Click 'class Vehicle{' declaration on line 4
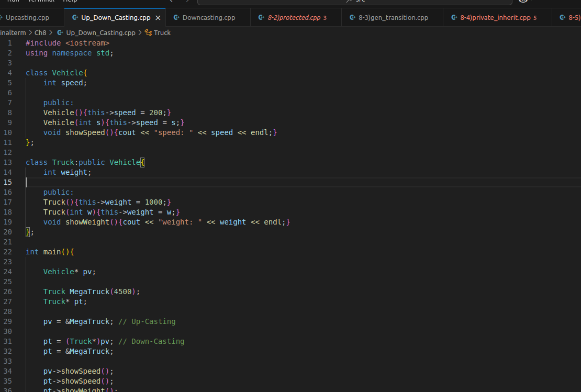 tap(57, 73)
